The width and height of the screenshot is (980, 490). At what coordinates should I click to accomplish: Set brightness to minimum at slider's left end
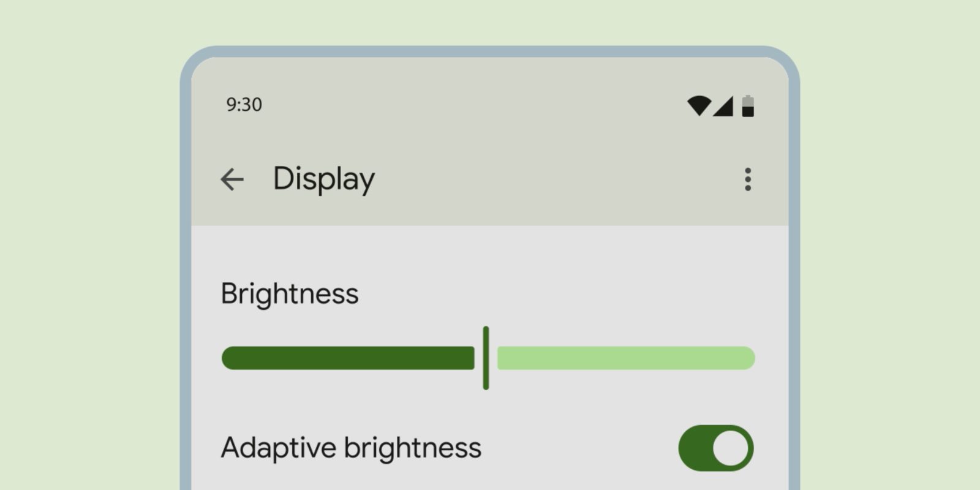pyautogui.click(x=225, y=358)
